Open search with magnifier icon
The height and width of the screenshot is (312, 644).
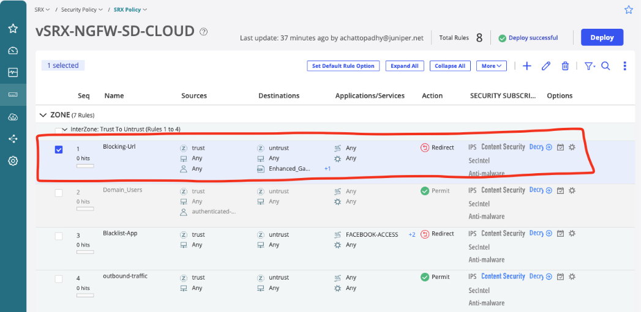tap(605, 66)
